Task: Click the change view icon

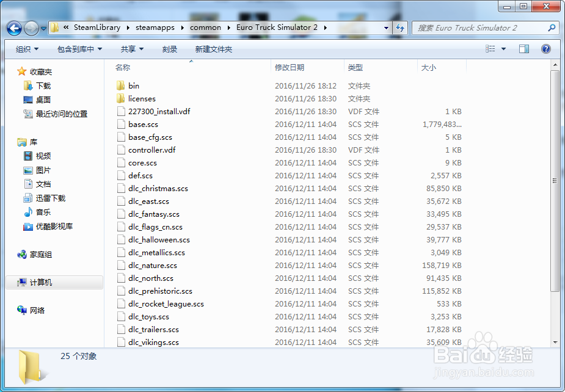Action: [x=490, y=49]
